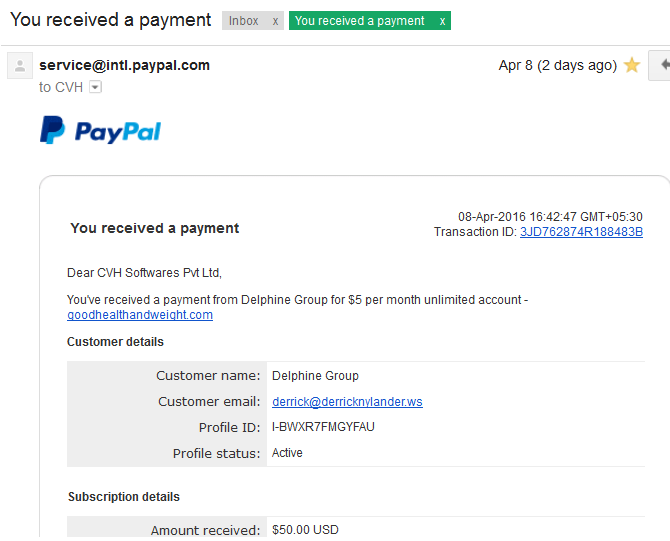This screenshot has height=541, width=670.
Task: Click the derrick@derricknylander.ws email link
Action: (347, 402)
